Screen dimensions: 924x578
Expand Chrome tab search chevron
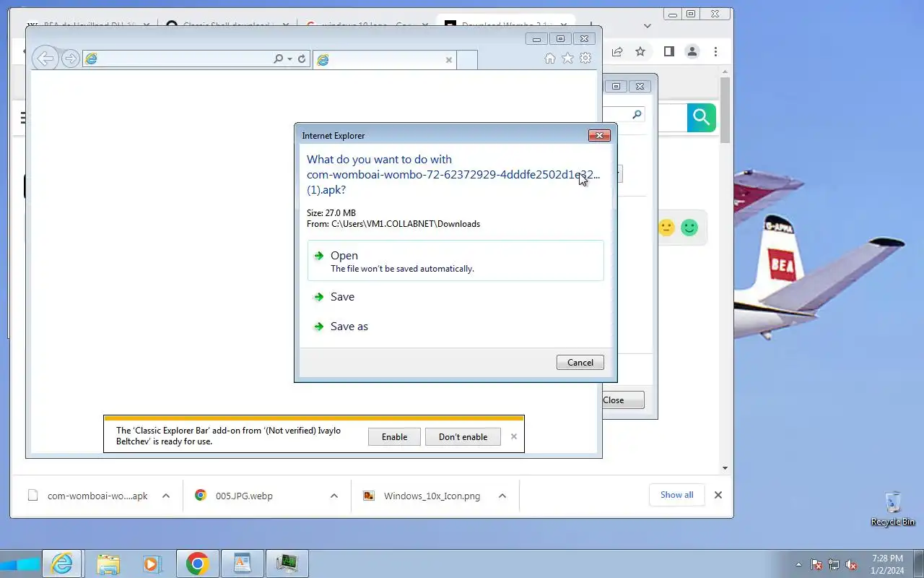point(648,26)
